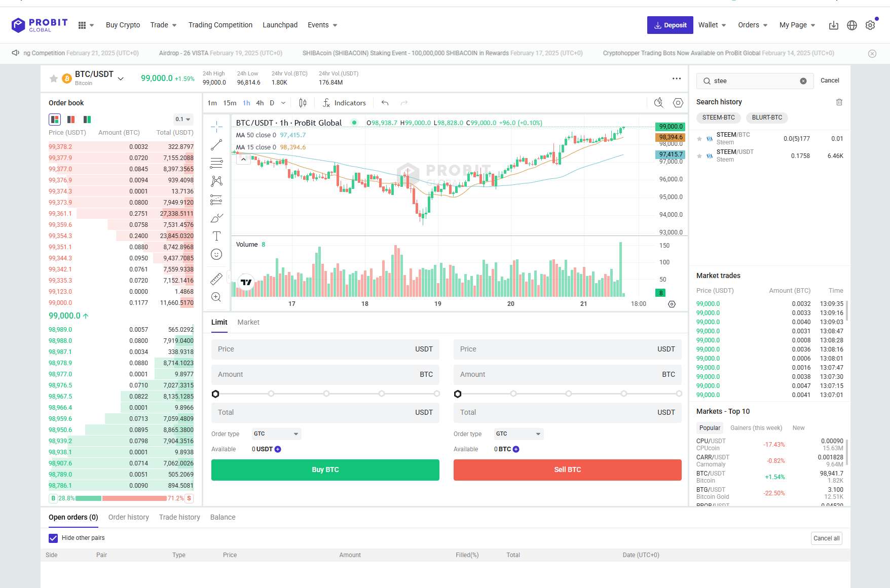Open the Balance tab
890x588 pixels.
point(223,517)
